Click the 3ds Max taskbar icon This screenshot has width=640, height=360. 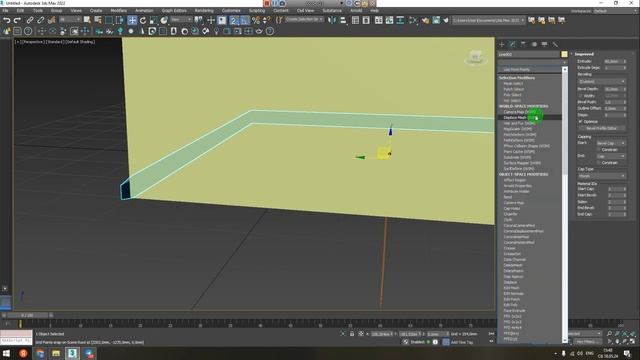point(72,353)
